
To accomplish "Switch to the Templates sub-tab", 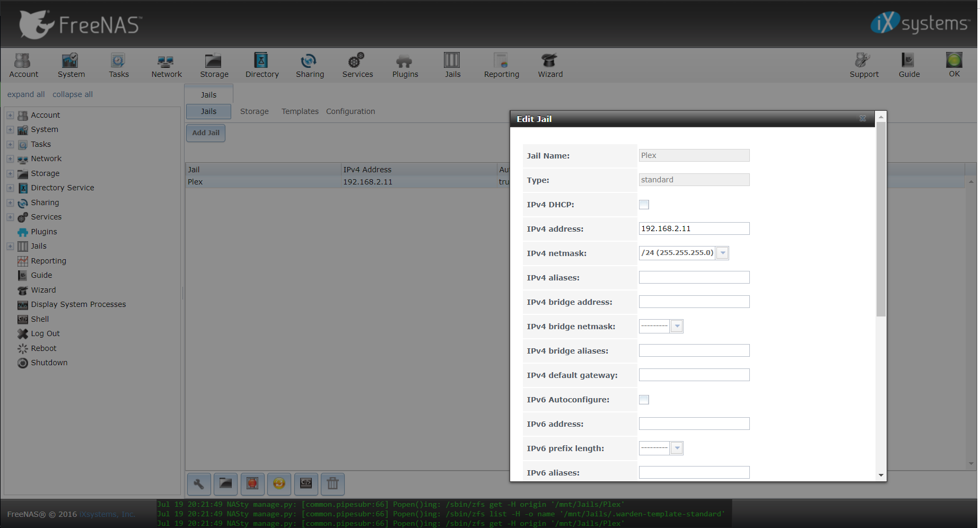I will coord(300,111).
